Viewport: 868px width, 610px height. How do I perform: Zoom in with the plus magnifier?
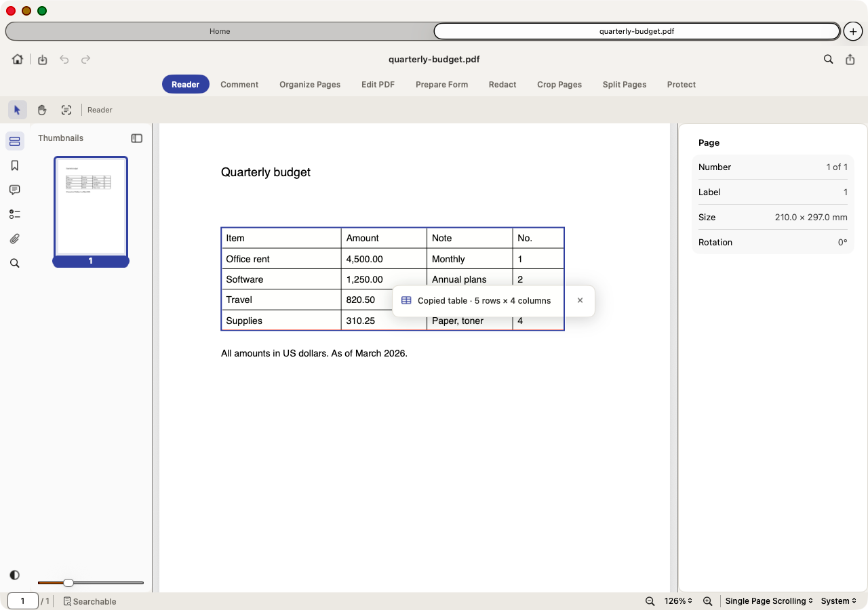708,601
